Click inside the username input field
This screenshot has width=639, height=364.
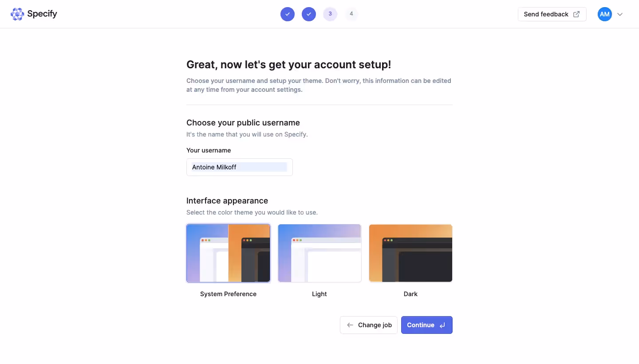tap(240, 167)
